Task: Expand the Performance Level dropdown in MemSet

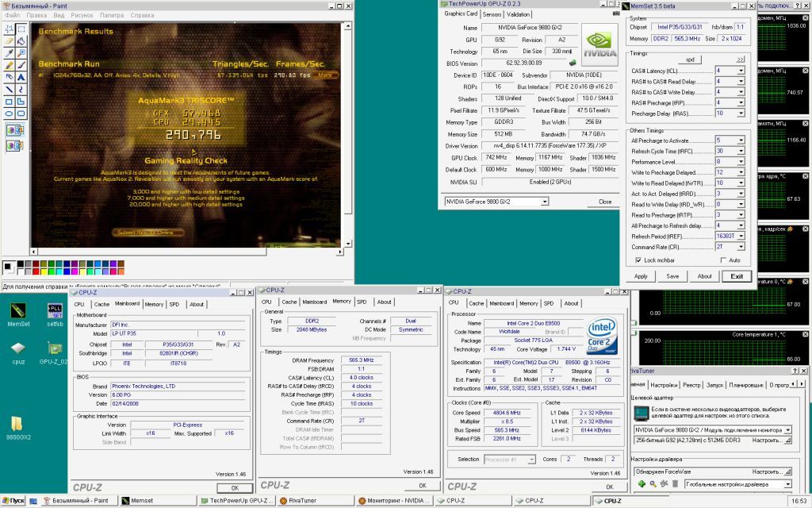Action: (x=741, y=162)
